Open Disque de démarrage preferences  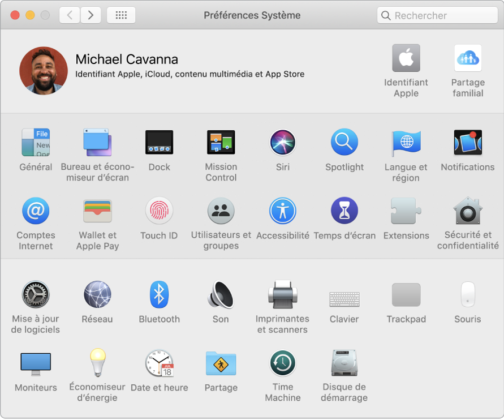coord(344,363)
